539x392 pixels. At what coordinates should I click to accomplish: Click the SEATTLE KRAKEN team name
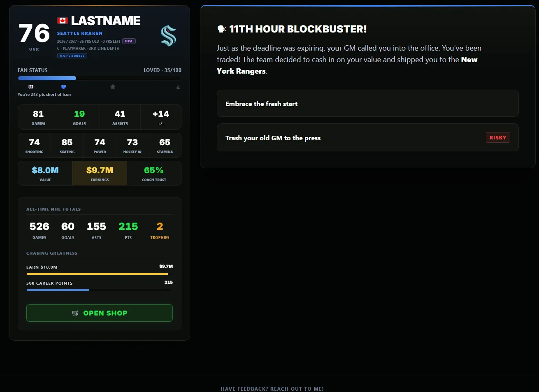coord(80,33)
